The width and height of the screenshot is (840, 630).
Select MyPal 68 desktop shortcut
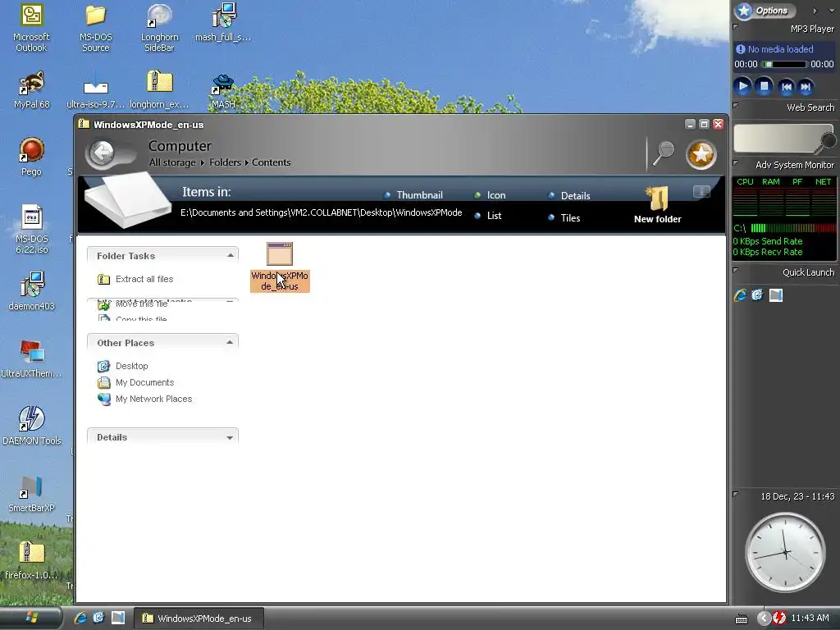click(x=32, y=90)
